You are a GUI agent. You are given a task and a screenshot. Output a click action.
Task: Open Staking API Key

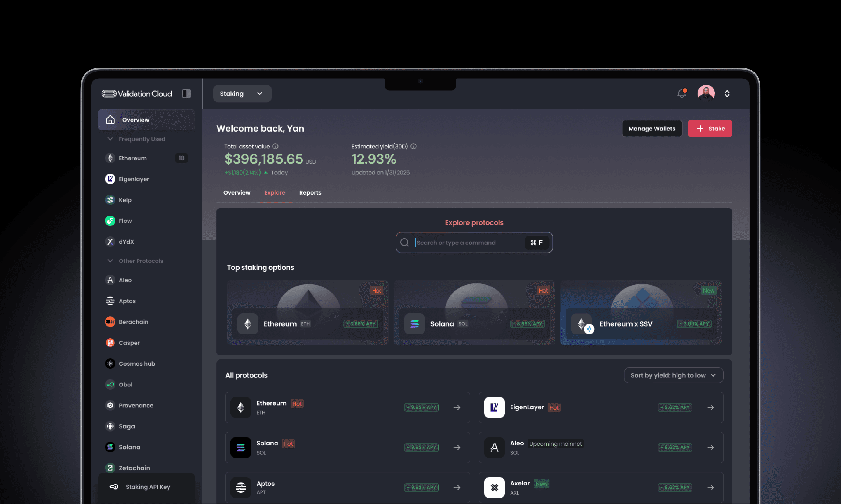coord(147,487)
